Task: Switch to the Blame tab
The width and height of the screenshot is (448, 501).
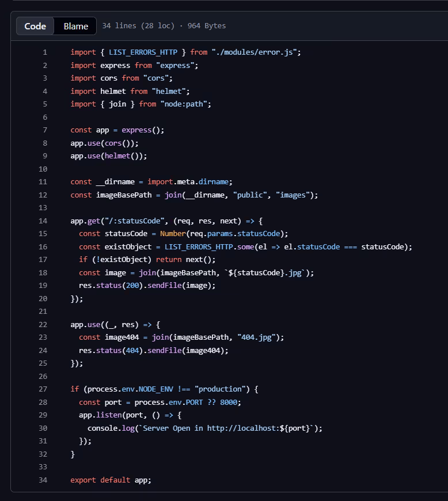Action: [x=76, y=26]
